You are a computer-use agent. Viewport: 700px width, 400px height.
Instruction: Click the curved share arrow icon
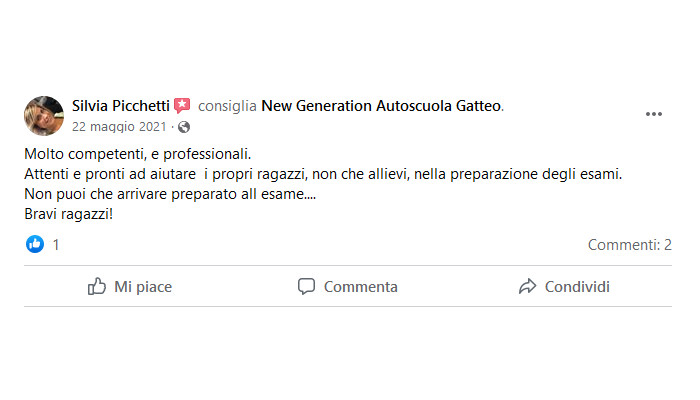527,287
